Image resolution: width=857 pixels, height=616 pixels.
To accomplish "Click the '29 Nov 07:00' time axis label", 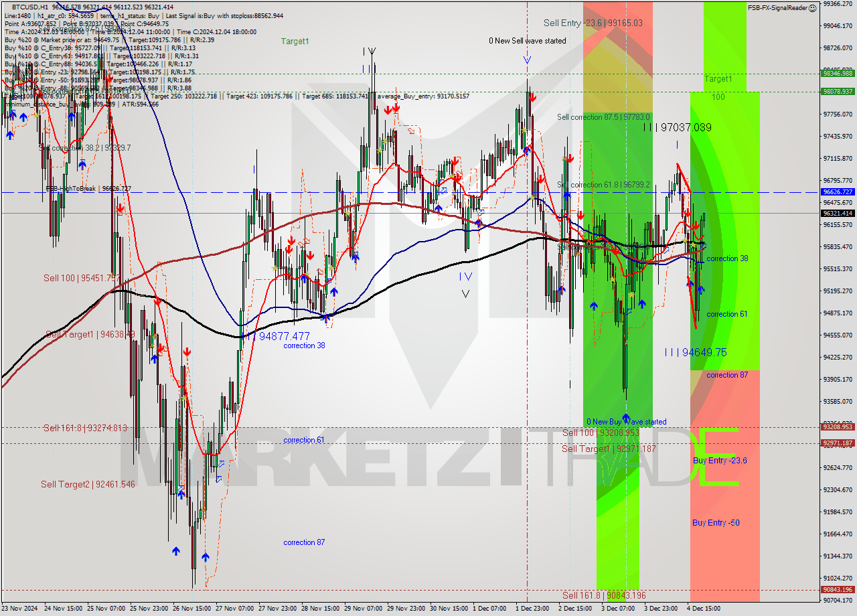I will 365,609.
